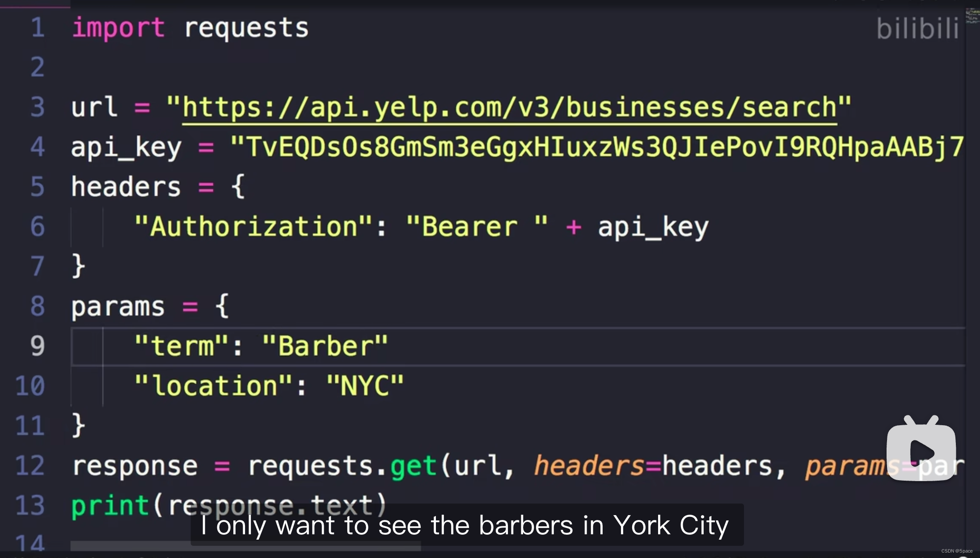Image resolution: width=980 pixels, height=558 pixels.
Task: Click the 'print' function on line 13
Action: tap(110, 506)
